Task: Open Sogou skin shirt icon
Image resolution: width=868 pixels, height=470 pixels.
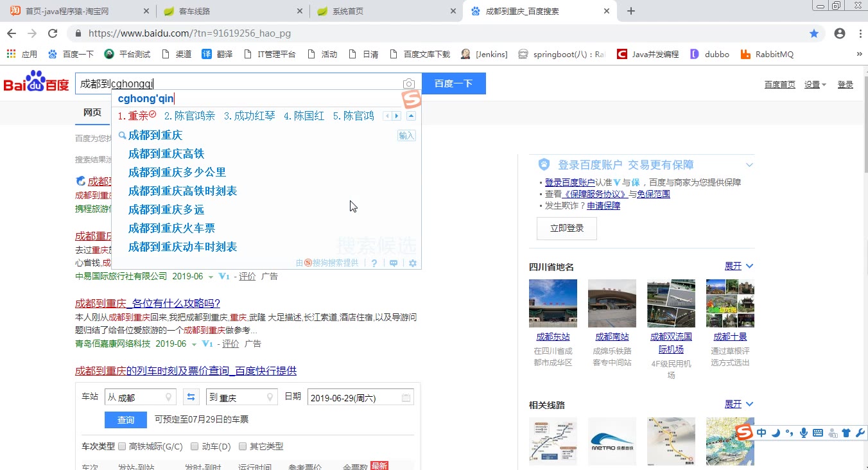Action: click(x=846, y=433)
